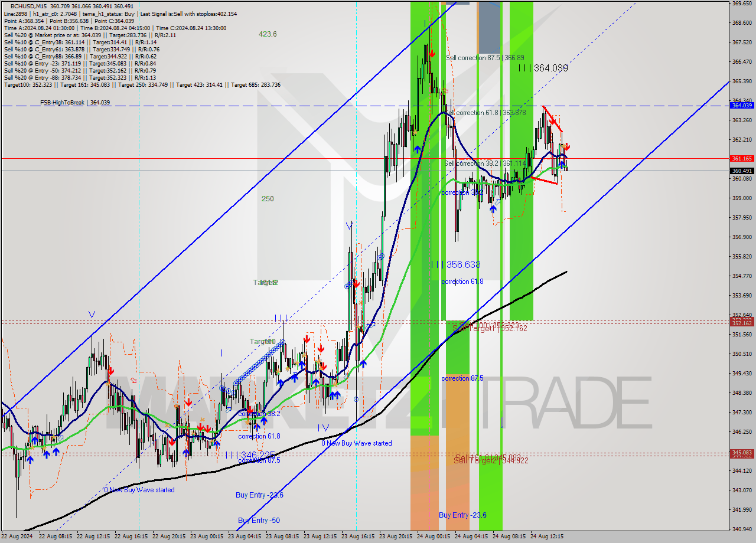Click the '23 Aug 04:15' time axis label

(x=245, y=537)
